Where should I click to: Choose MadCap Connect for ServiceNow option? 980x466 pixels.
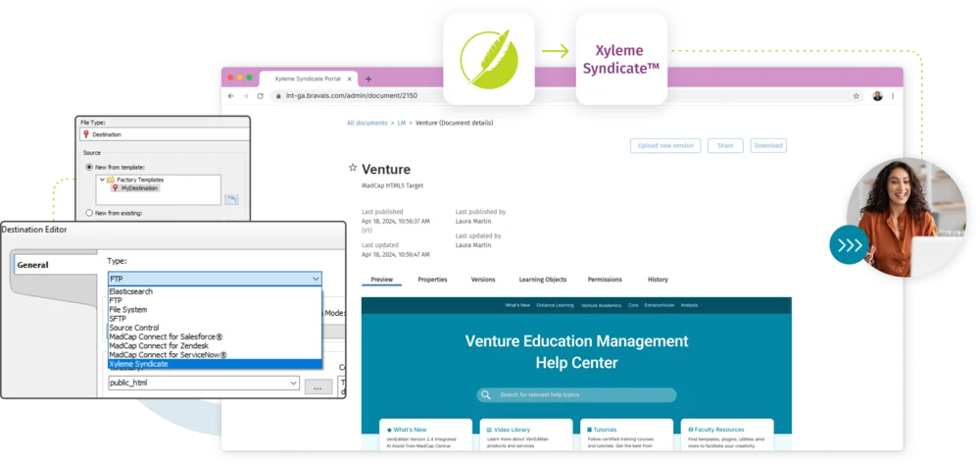coord(215,355)
